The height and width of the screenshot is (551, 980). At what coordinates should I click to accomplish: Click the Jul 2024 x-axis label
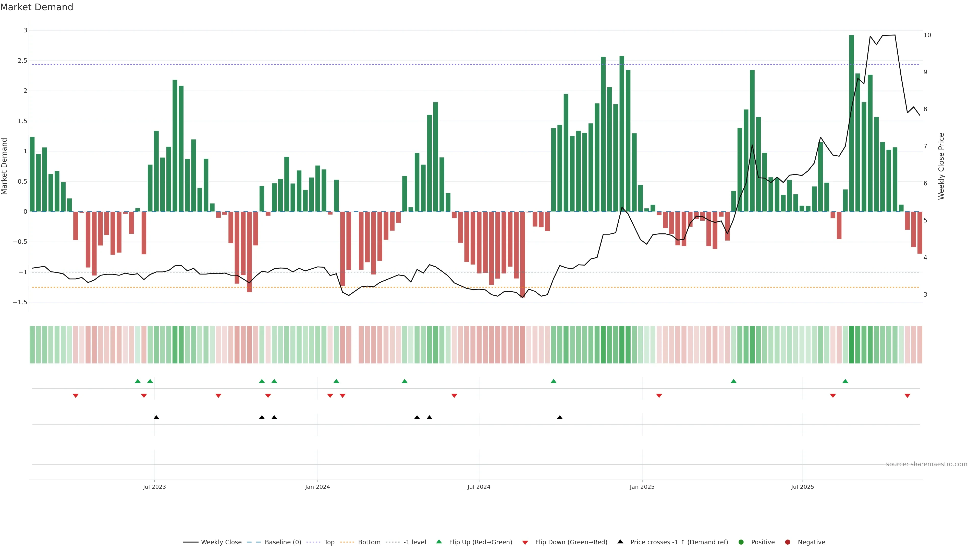coord(479,487)
